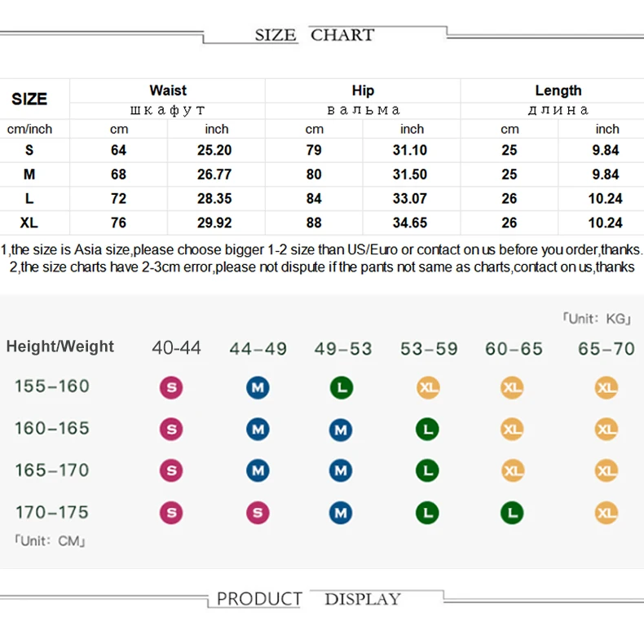Click the blue M badge for 170-175 height
This screenshot has width=644, height=644.
[x=341, y=513]
